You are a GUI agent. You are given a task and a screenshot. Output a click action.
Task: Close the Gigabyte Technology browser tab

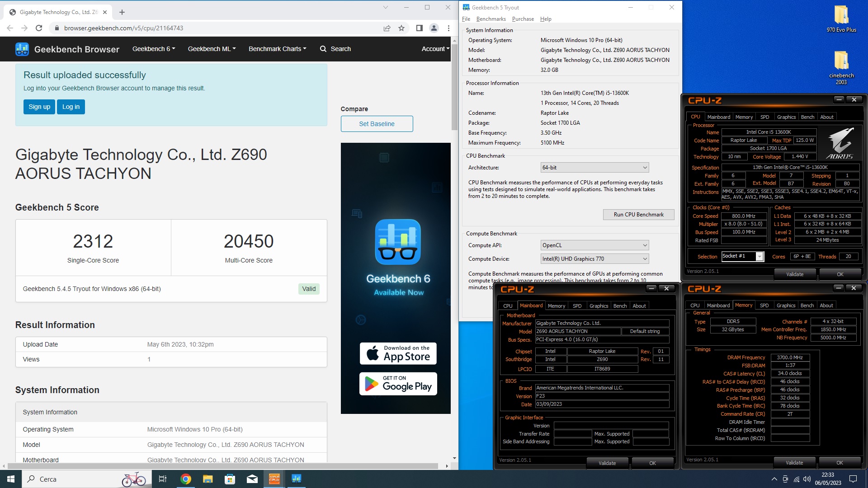[105, 12]
